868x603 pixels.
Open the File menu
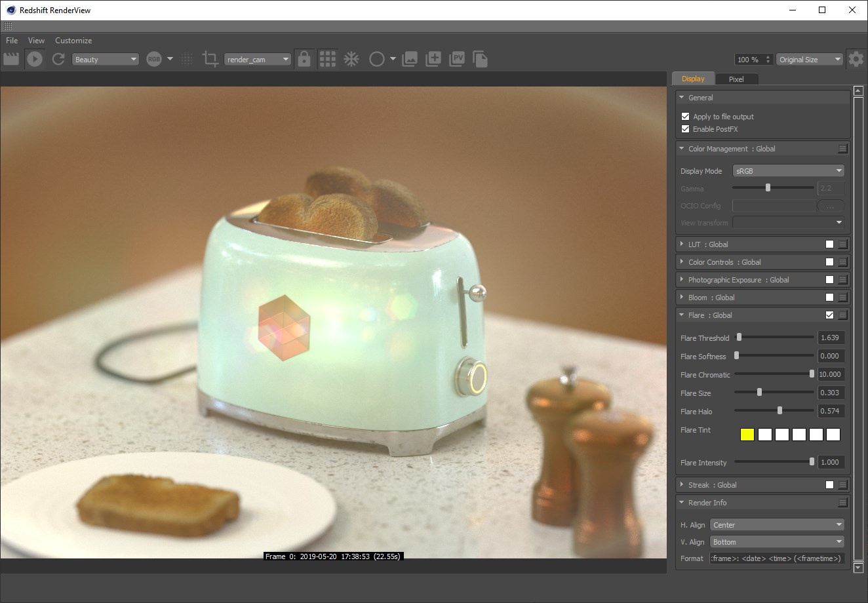click(12, 41)
